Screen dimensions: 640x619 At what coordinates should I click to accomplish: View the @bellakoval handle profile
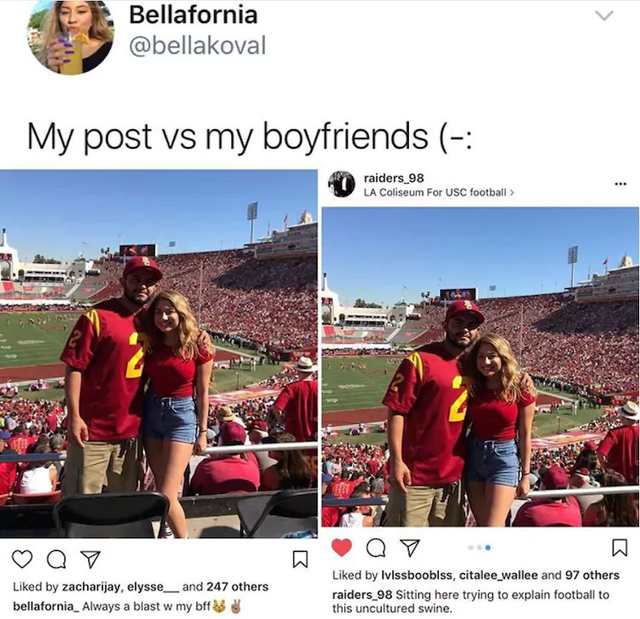(x=198, y=45)
